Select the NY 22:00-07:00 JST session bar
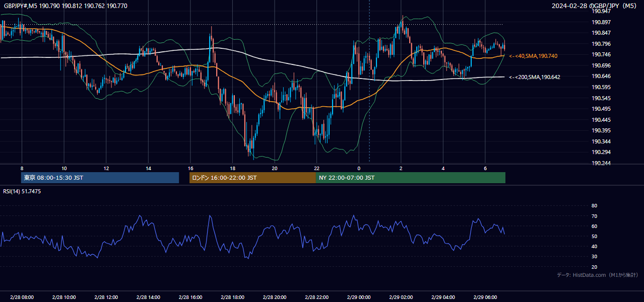 [411, 178]
